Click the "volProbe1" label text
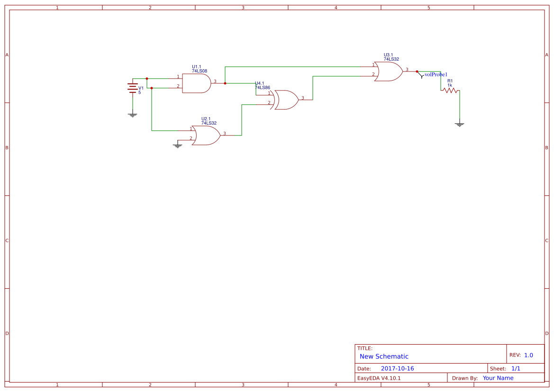The width and height of the screenshot is (554, 392). tap(436, 74)
